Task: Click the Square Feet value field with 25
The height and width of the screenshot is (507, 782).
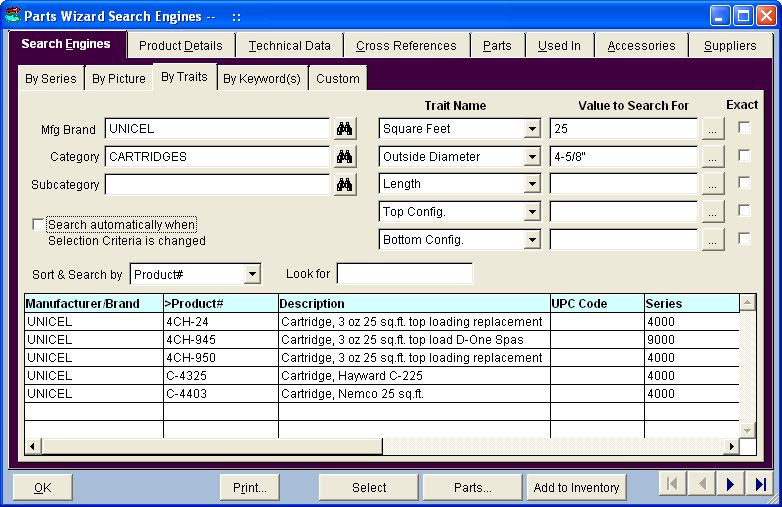Action: click(623, 129)
